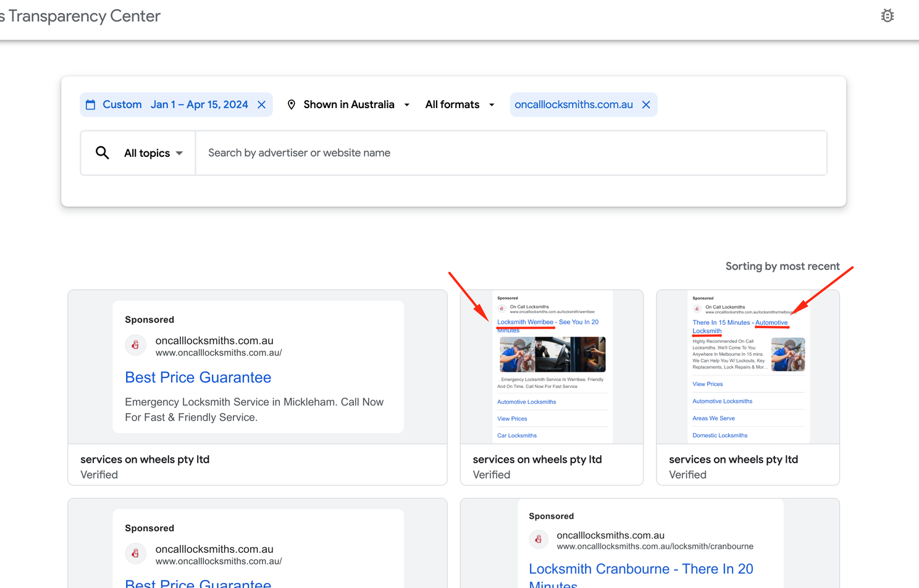
Task: Click the oncalllocksmiths.com.au filter chip text
Action: click(574, 105)
